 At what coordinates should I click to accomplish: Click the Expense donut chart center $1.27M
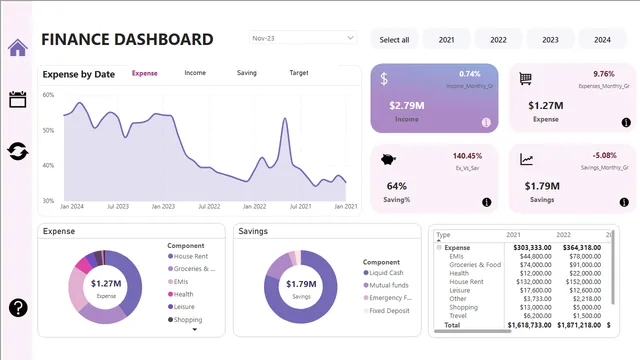(x=106, y=283)
